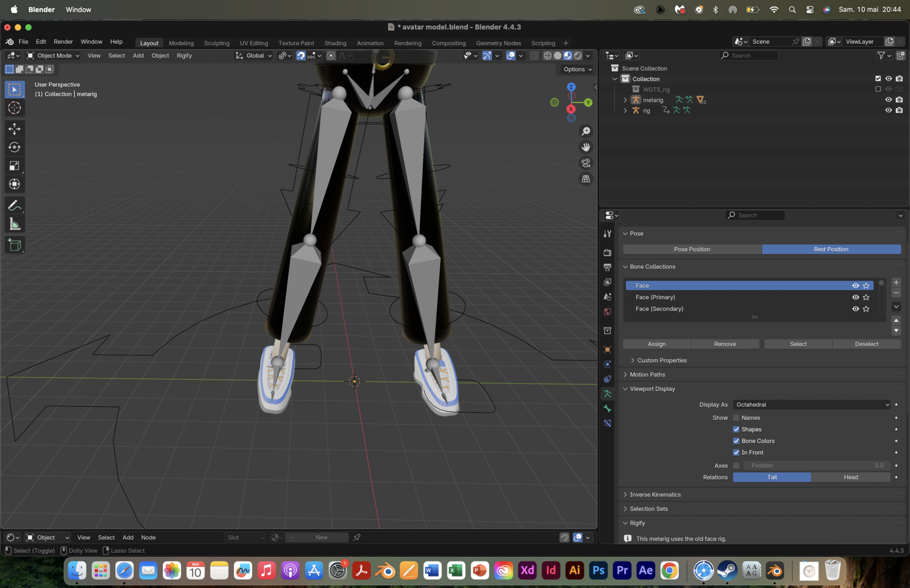This screenshot has width=910, height=588.
Task: Open the Display As Octahedral dropdown
Action: (812, 404)
